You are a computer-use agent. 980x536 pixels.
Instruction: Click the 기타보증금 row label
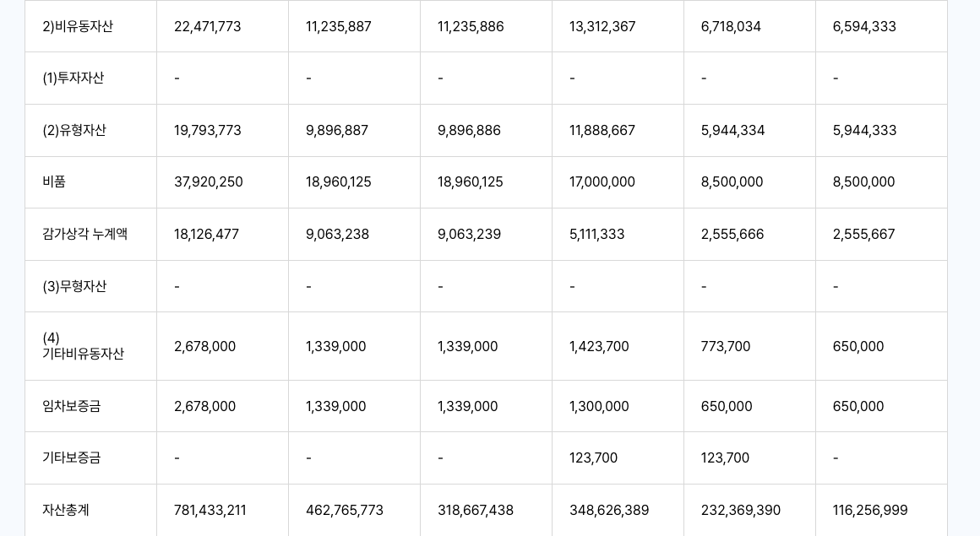(72, 458)
